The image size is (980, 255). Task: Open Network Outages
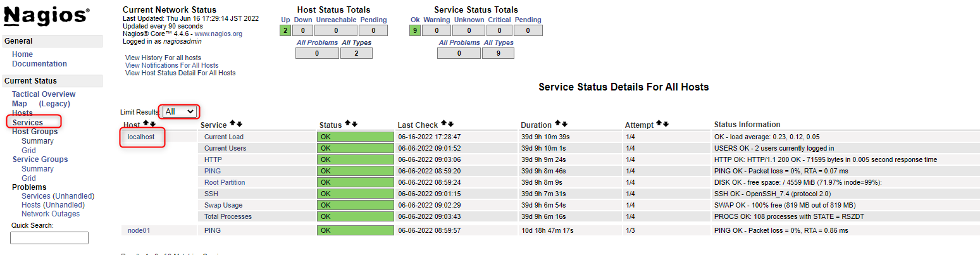coord(51,214)
